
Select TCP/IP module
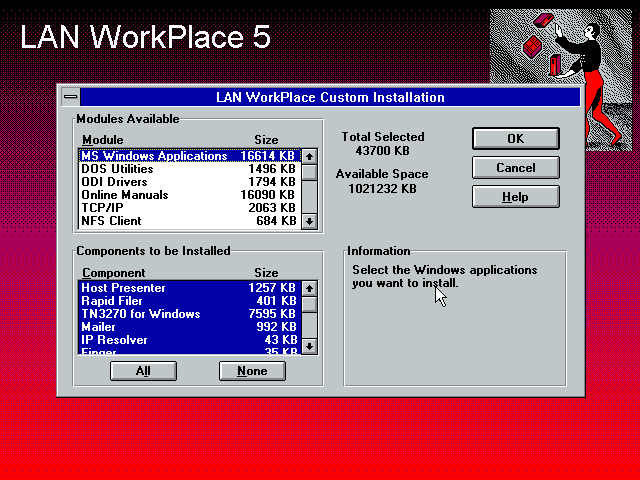[x=189, y=208]
